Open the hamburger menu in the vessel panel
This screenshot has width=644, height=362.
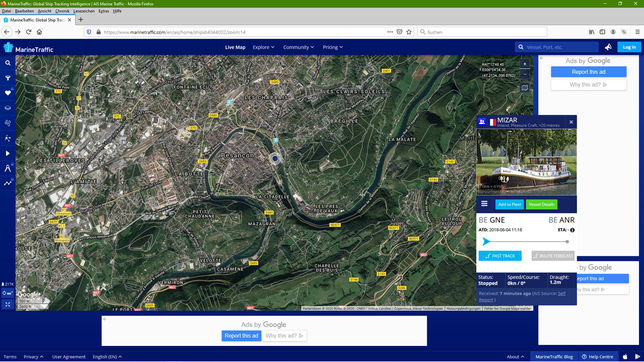tap(484, 204)
